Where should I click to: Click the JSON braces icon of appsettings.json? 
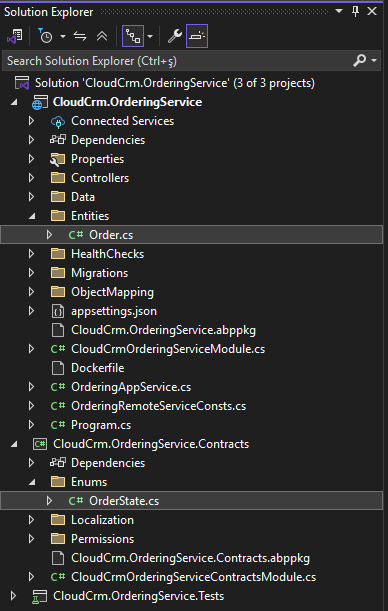58,311
